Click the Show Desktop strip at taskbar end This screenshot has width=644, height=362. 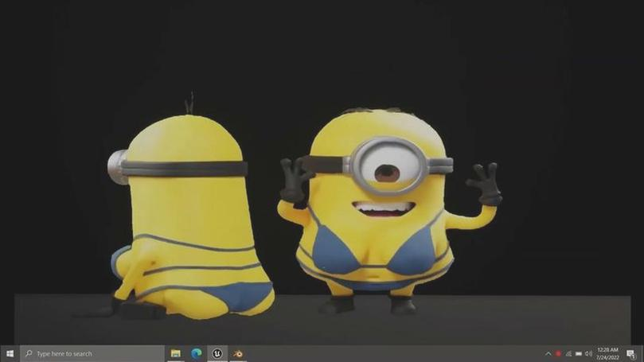tap(642, 353)
